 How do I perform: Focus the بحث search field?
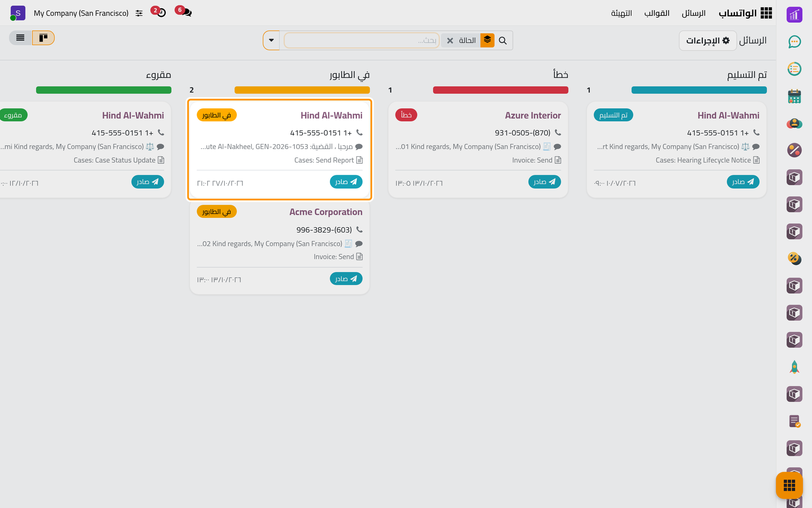pyautogui.click(x=362, y=40)
